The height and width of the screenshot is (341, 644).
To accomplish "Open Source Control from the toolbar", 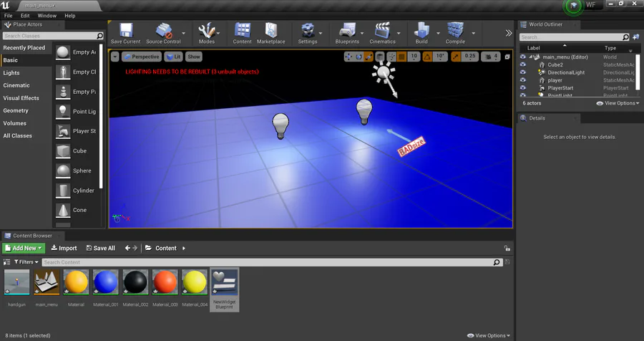I will (163, 34).
